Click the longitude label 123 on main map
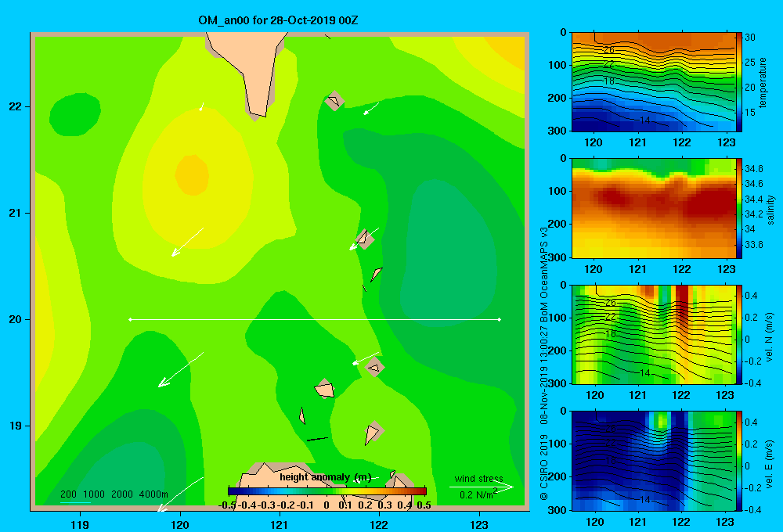 coord(479,524)
